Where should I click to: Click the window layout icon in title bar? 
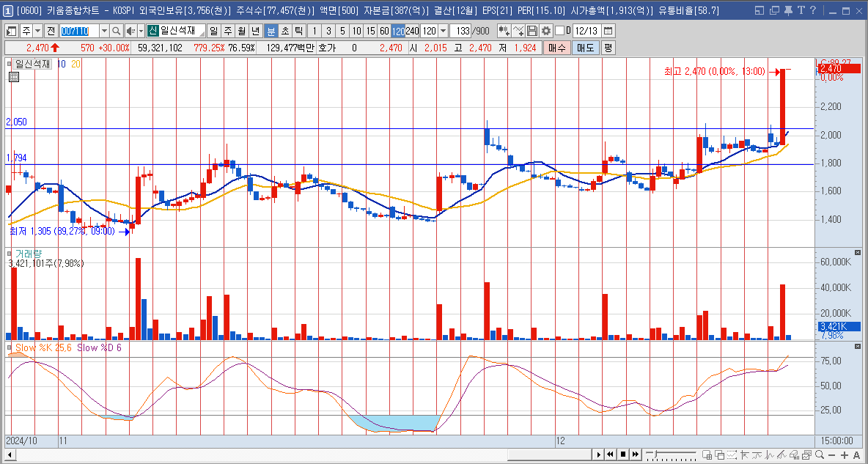pyautogui.click(x=759, y=10)
